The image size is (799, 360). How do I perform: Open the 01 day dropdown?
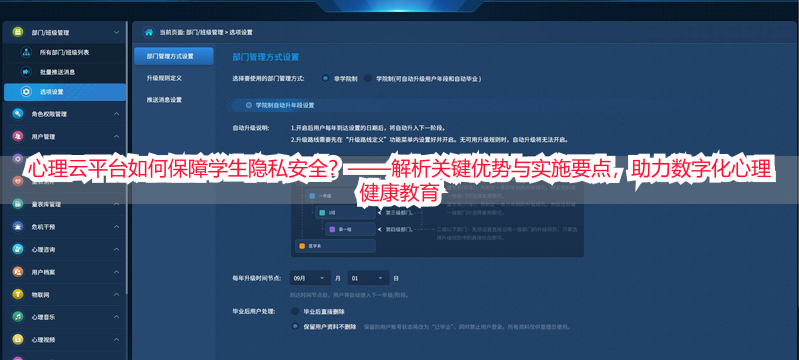[x=368, y=278]
